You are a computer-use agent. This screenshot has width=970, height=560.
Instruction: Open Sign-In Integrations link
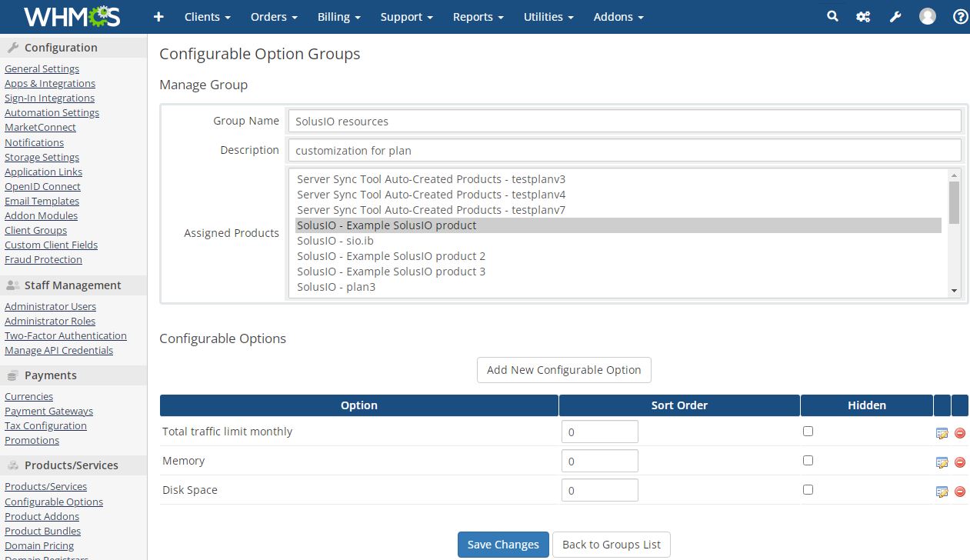[49, 98]
